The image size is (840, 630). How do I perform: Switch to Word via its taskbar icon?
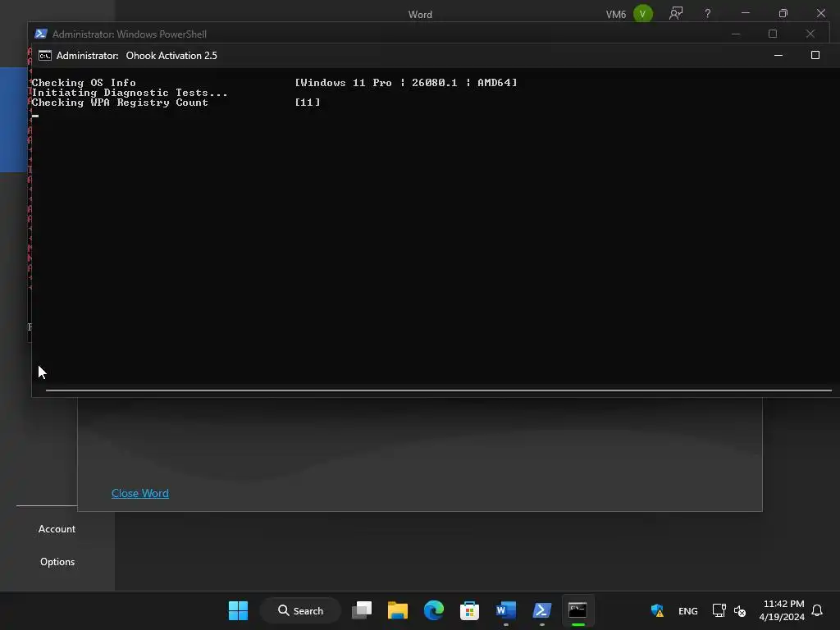(x=505, y=610)
